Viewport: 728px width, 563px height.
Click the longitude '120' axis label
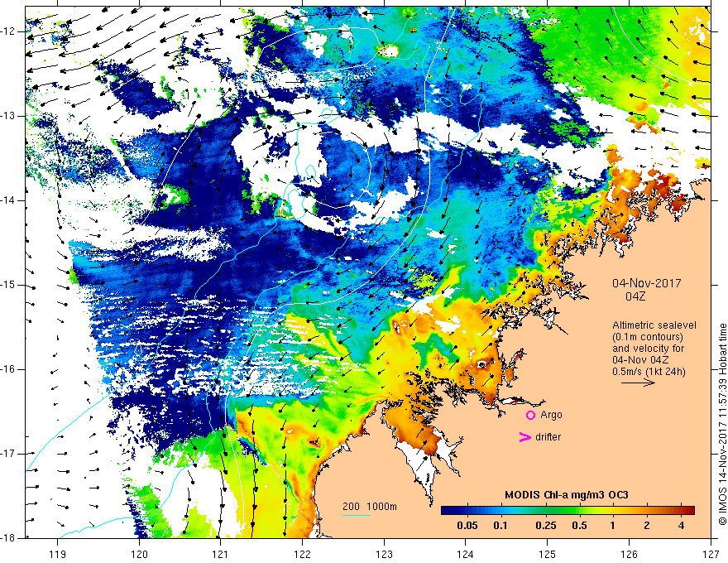point(139,554)
